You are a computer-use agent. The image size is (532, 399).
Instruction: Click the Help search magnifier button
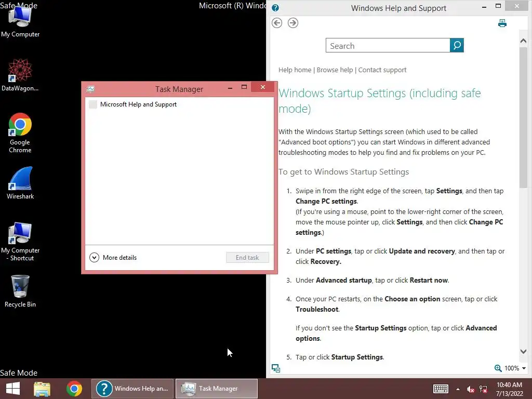tap(457, 46)
